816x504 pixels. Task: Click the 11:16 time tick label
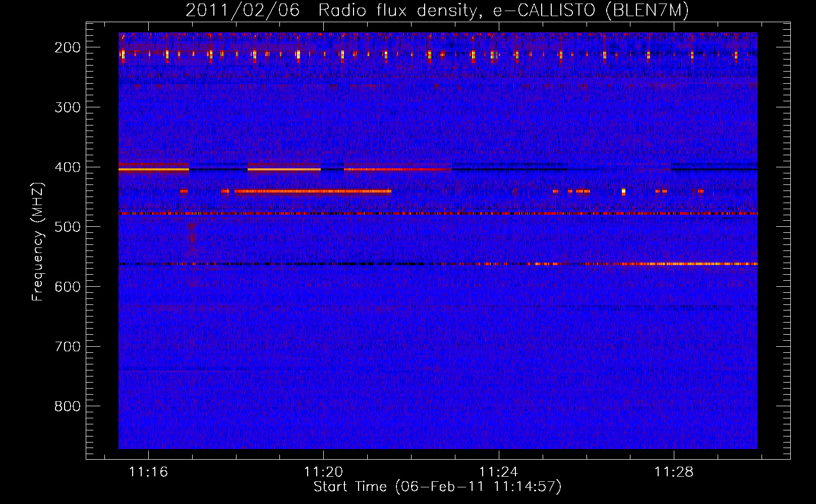tap(148, 472)
